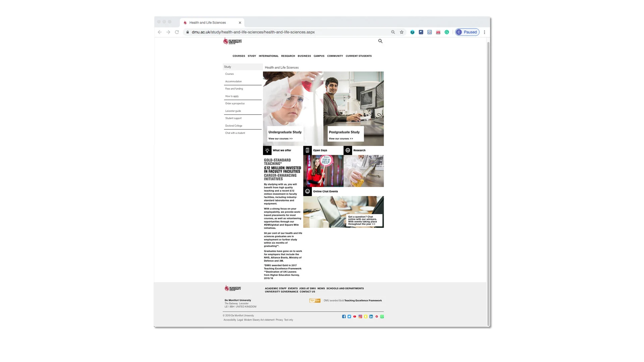Open DMU's Facebook page from footer icon

(x=344, y=316)
